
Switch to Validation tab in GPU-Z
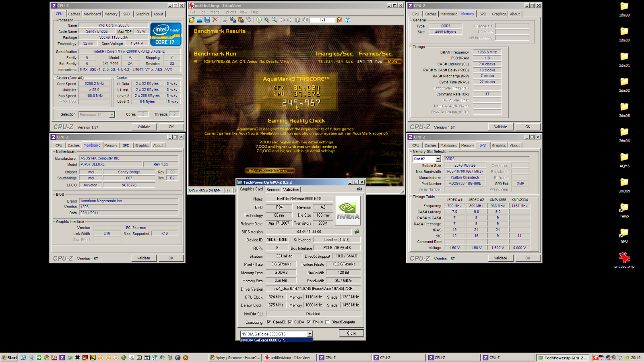tap(291, 190)
